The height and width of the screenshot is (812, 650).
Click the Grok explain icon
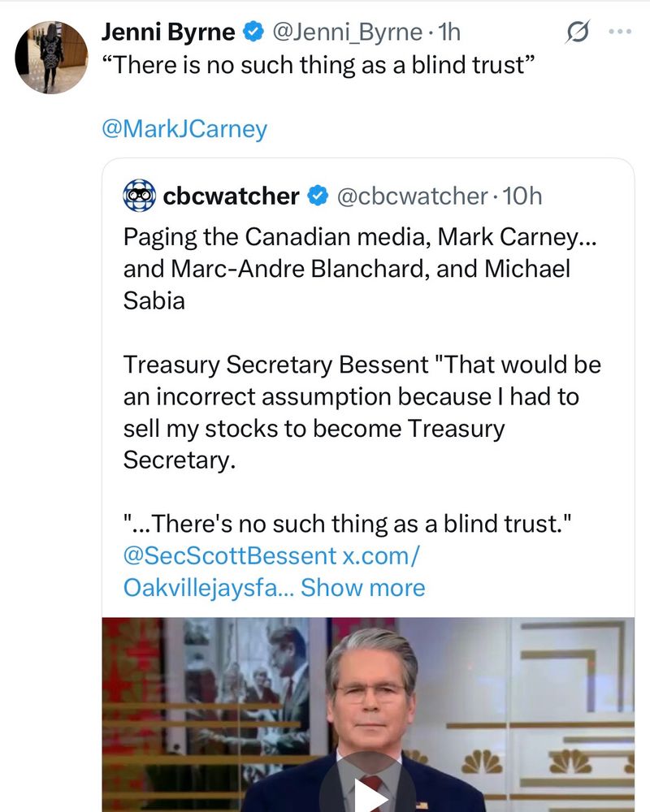coord(578,32)
